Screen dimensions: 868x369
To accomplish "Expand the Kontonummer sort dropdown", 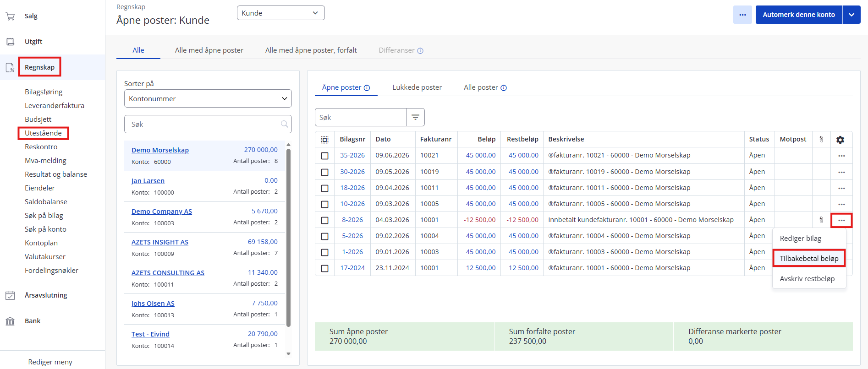I will [208, 98].
